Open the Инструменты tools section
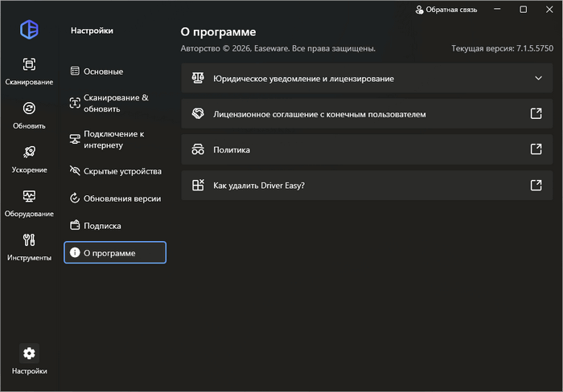Screen dimensions: 563x392 [x=29, y=247]
